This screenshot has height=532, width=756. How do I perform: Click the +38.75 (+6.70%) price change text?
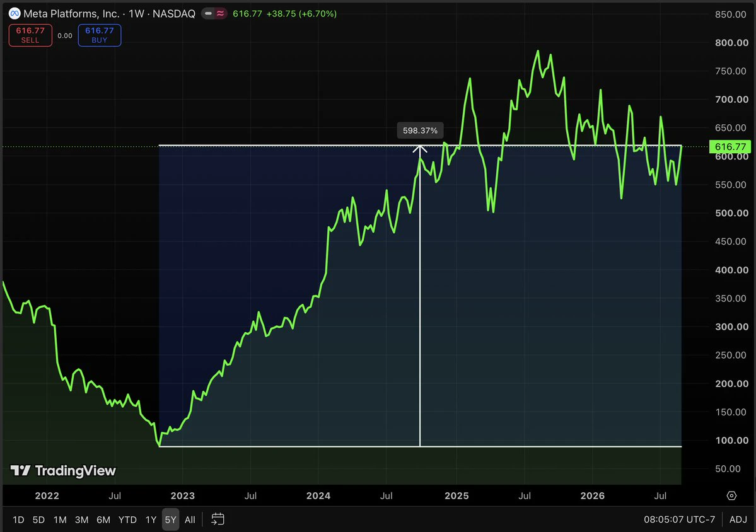[301, 13]
